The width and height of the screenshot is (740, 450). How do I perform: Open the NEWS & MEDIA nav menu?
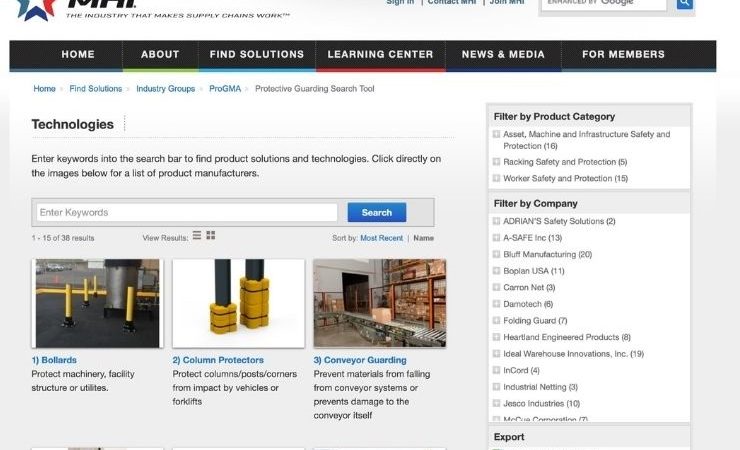click(x=503, y=55)
